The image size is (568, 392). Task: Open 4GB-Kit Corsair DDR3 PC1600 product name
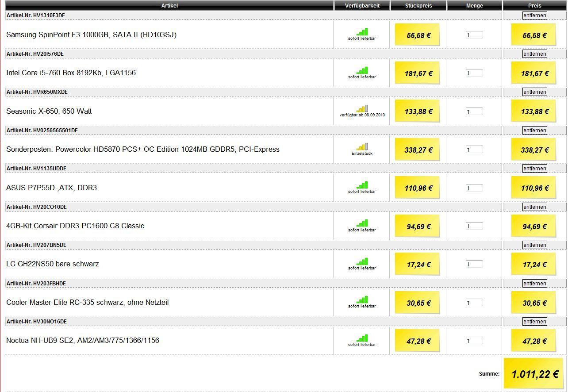point(75,226)
